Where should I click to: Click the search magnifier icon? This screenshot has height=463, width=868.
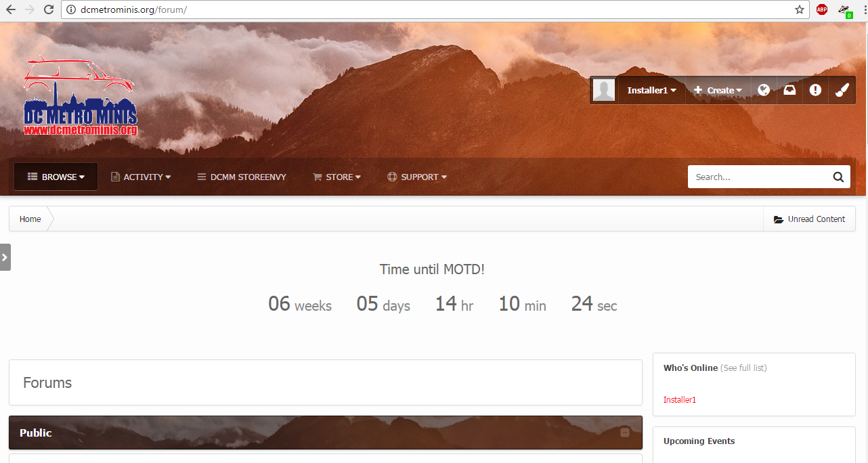tap(838, 177)
